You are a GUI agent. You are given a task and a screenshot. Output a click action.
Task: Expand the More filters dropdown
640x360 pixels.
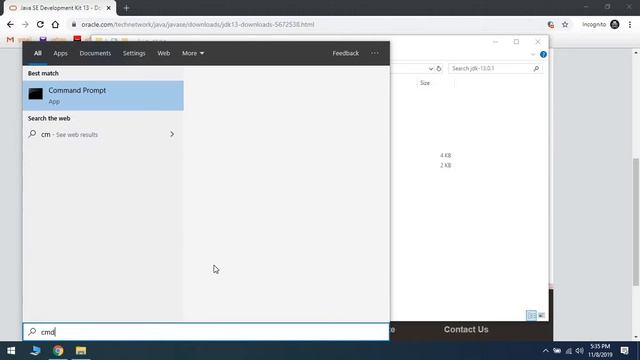(x=193, y=53)
